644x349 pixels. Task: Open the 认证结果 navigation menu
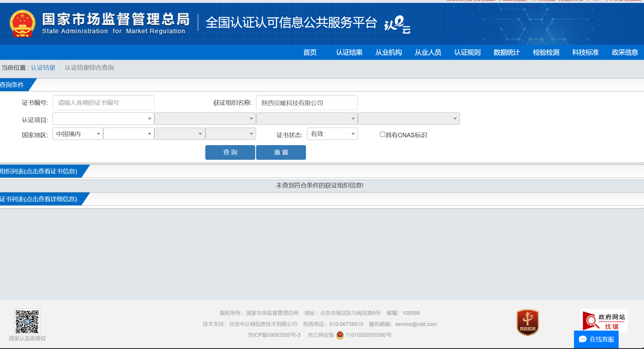click(349, 52)
